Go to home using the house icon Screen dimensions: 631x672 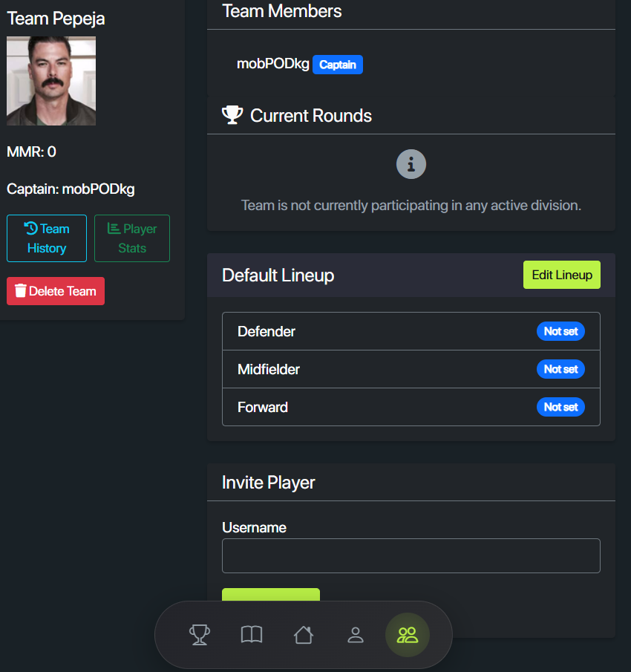pyautogui.click(x=304, y=635)
